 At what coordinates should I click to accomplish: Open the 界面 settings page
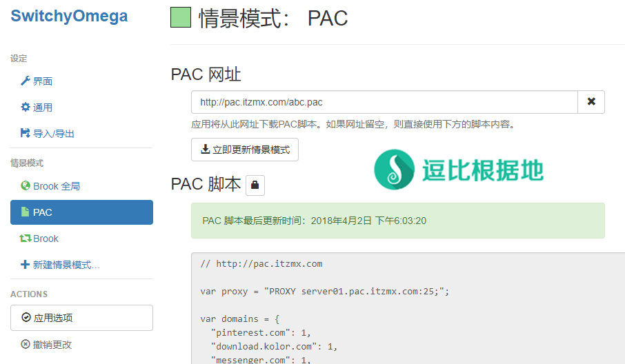(x=43, y=81)
